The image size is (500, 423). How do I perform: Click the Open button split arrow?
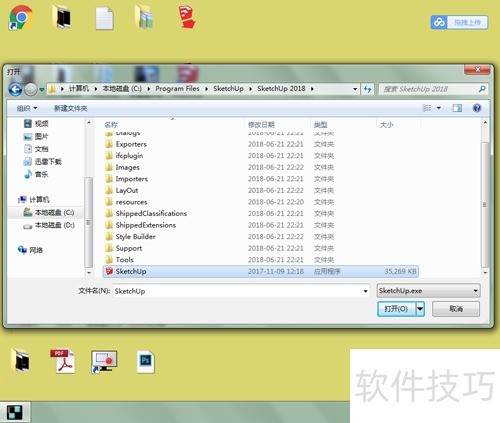[x=420, y=309]
